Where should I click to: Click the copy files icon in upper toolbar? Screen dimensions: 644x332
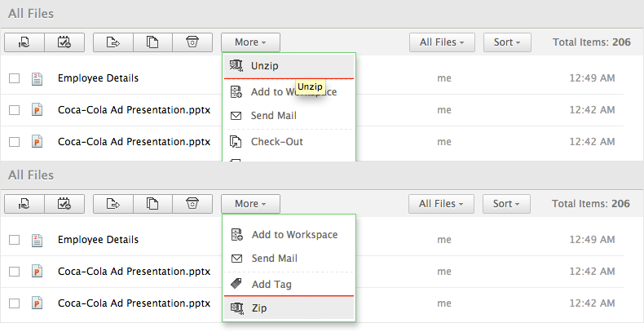152,42
